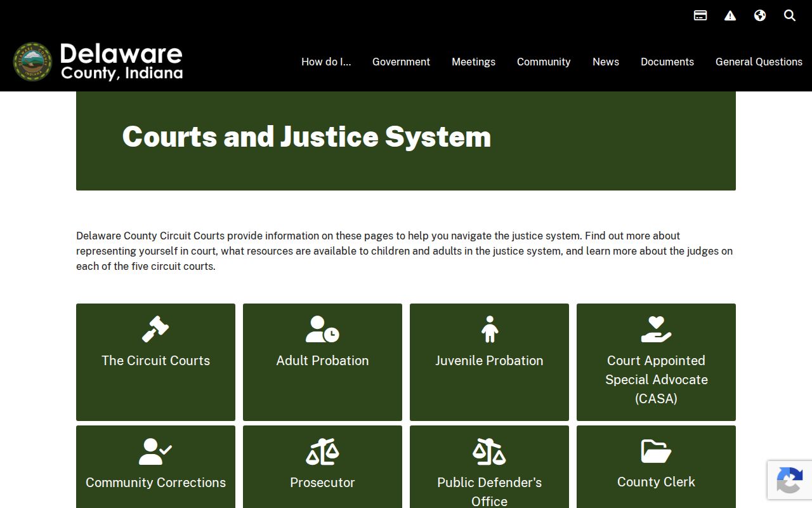The height and width of the screenshot is (508, 812).
Task: Open the Documents menu item
Action: pos(667,62)
